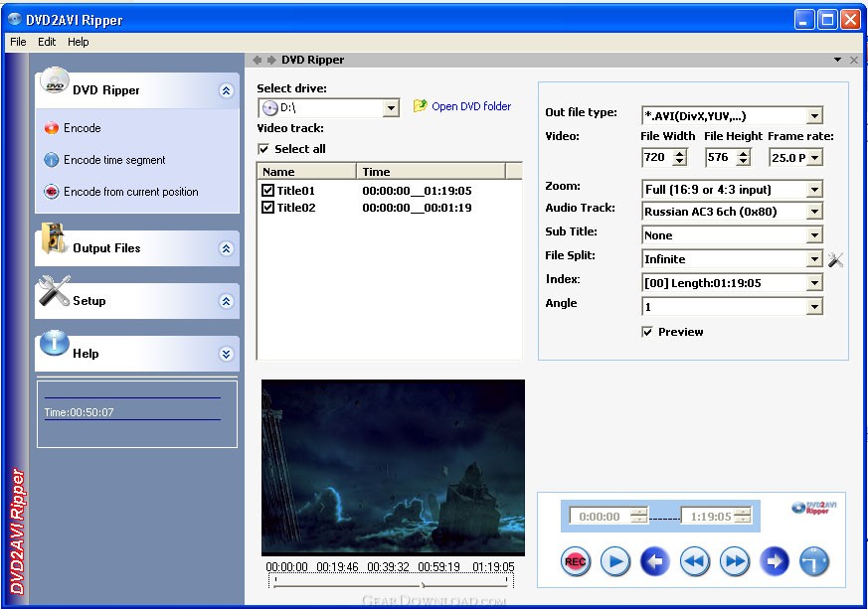This screenshot has height=609, width=868.
Task: Click the Name column header
Action: [306, 172]
